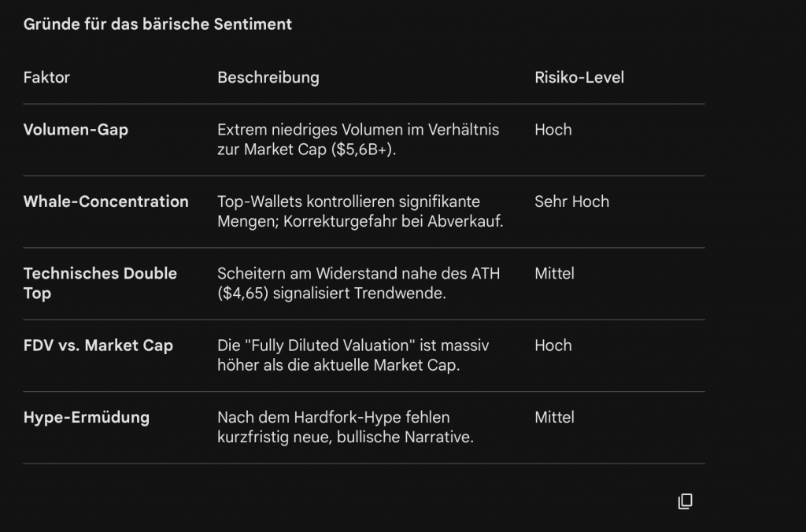Select the Beschreibung column header
This screenshot has height=532, width=806.
coord(268,78)
